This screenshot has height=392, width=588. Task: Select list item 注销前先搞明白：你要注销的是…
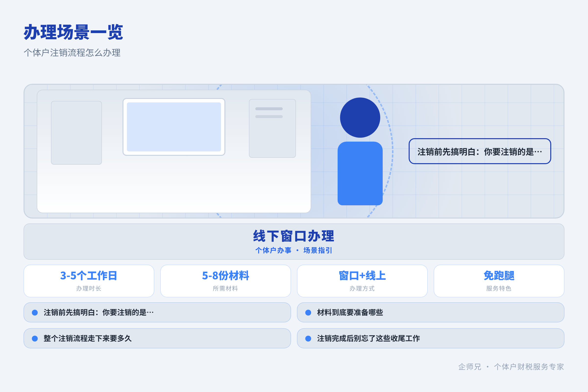click(x=157, y=313)
